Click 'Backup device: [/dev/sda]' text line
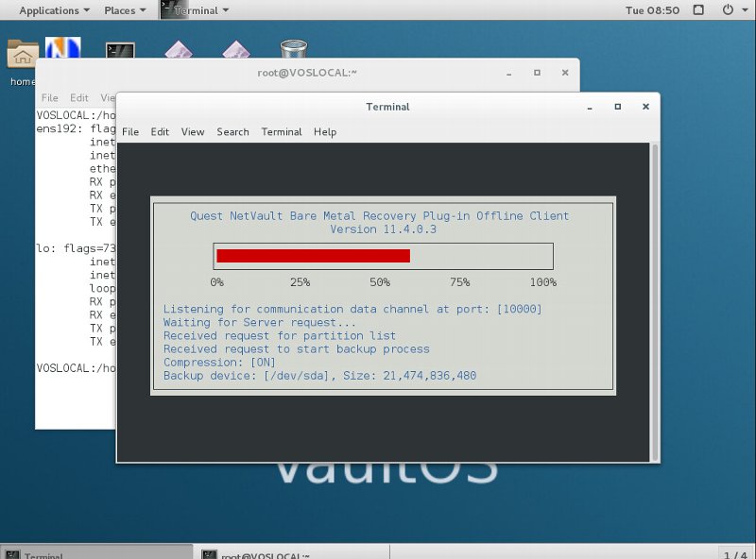 click(319, 376)
